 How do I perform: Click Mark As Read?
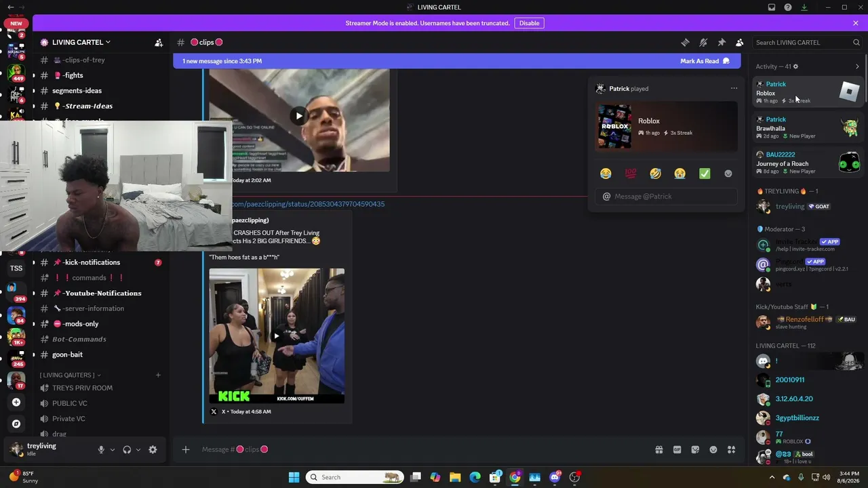[x=705, y=61]
